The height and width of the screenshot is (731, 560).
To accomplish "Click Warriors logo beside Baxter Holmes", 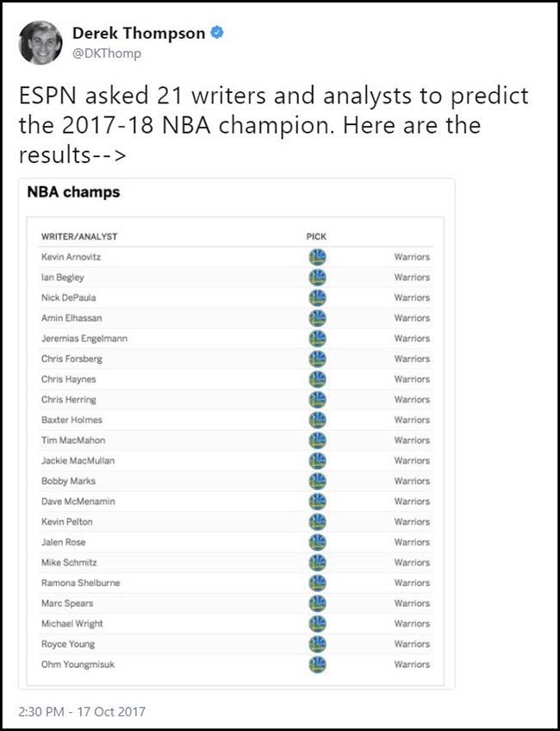I will tap(318, 420).
